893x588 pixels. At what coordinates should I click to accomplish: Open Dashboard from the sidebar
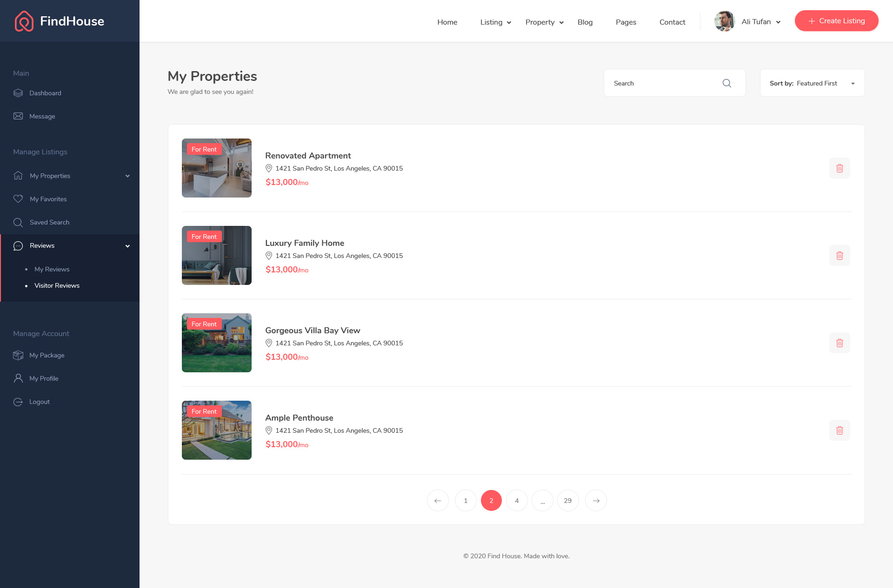(45, 93)
